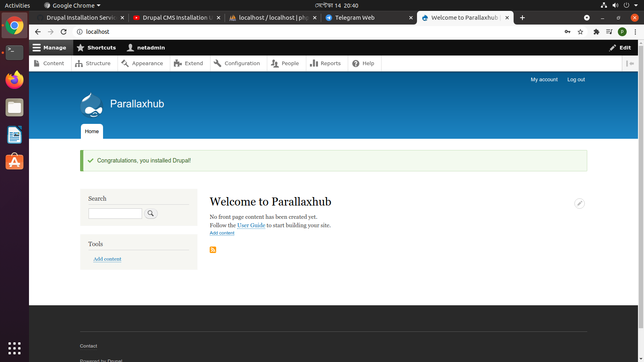Select the Home tab
Screen dimensions: 644x362
coord(91,131)
